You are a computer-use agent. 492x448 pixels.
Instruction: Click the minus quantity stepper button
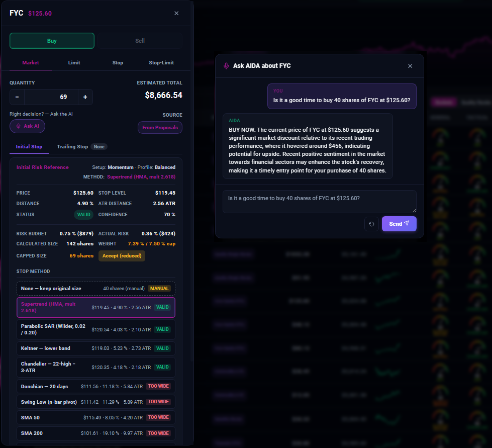(17, 97)
